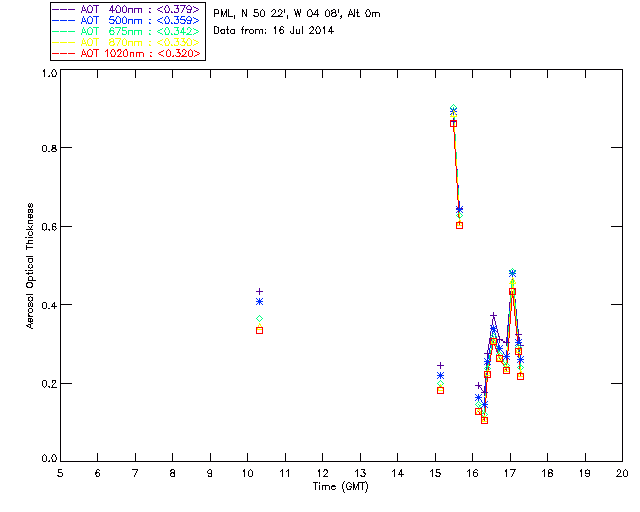Click the green diamond at the highest peak
640x512 pixels.
pyautogui.click(x=453, y=108)
